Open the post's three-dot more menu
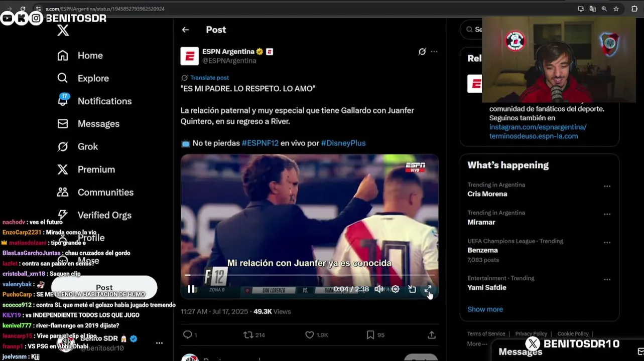 (434, 52)
